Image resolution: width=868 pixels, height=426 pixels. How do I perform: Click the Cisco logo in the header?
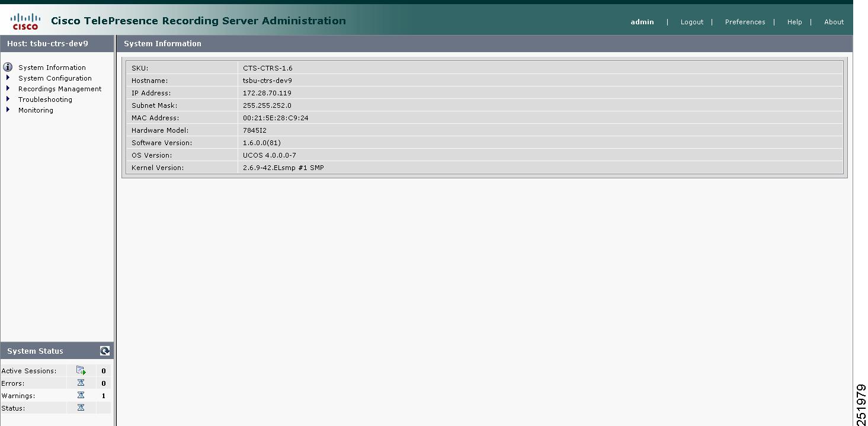25,21
